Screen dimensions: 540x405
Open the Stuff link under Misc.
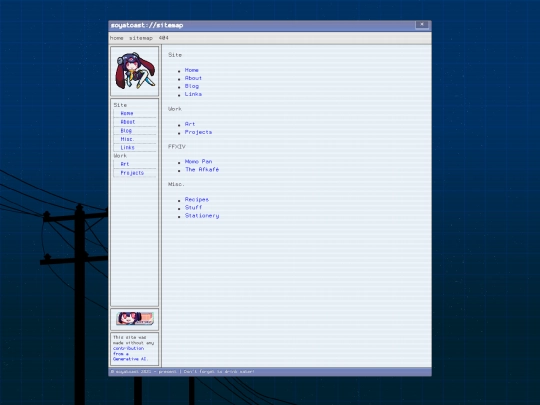193,207
